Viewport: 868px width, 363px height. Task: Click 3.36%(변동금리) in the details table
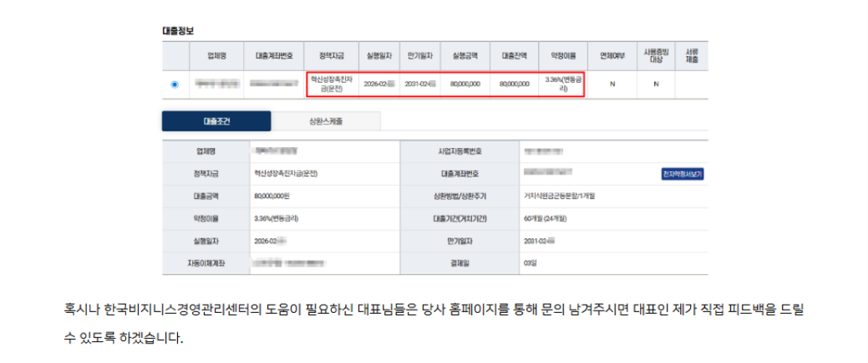(277, 218)
